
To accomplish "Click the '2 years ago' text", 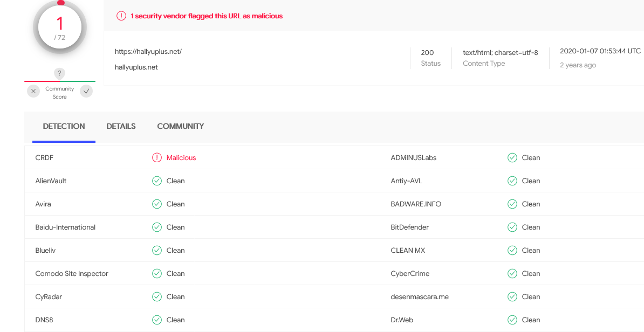I will point(578,65).
